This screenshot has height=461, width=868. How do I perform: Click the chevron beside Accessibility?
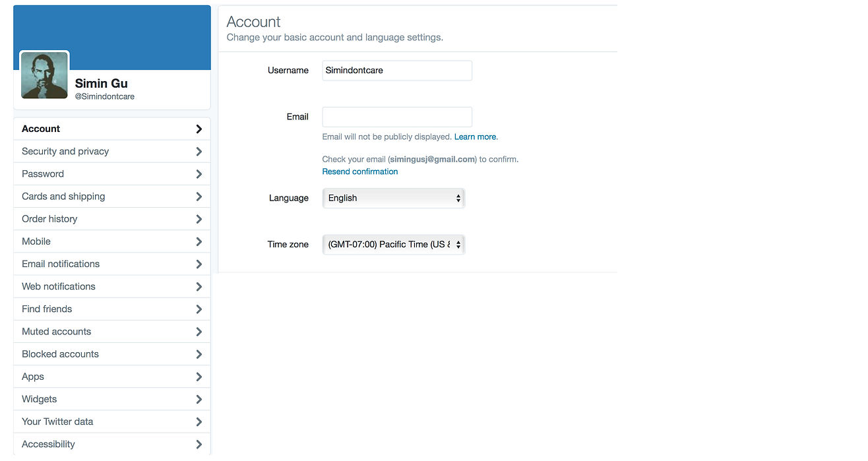[x=199, y=445]
